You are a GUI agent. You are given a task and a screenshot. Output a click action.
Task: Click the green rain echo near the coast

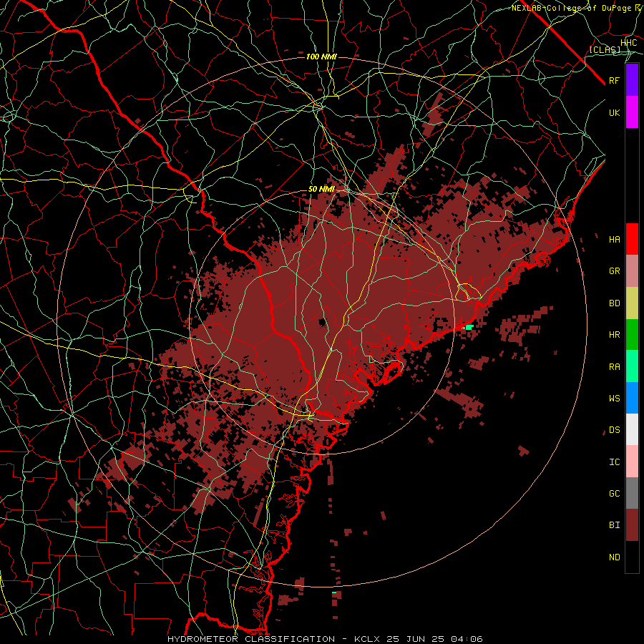click(469, 327)
